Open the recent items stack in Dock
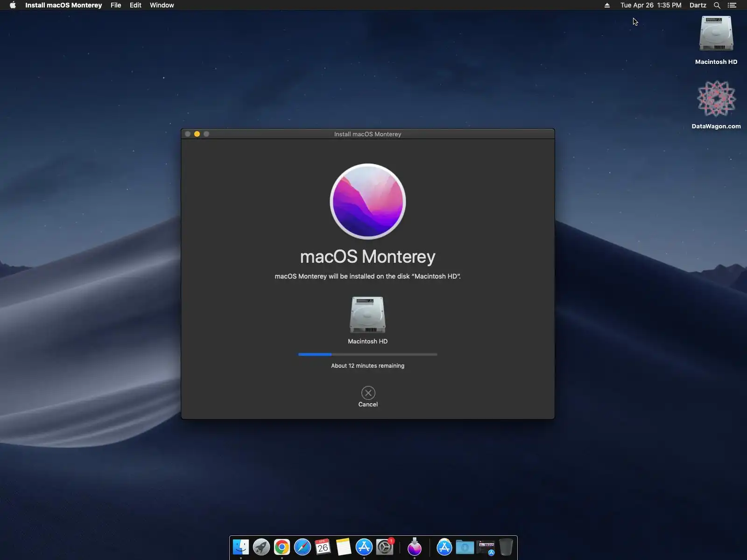The image size is (747, 560). click(486, 547)
